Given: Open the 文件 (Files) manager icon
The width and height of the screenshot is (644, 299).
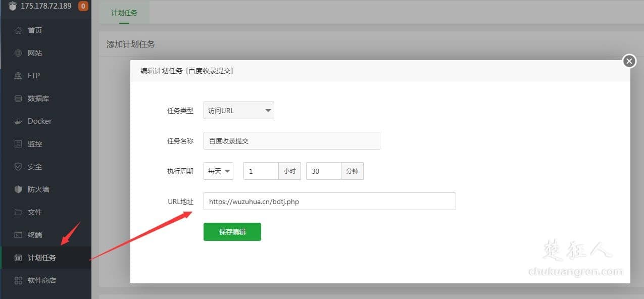Looking at the screenshot, I should tap(33, 212).
